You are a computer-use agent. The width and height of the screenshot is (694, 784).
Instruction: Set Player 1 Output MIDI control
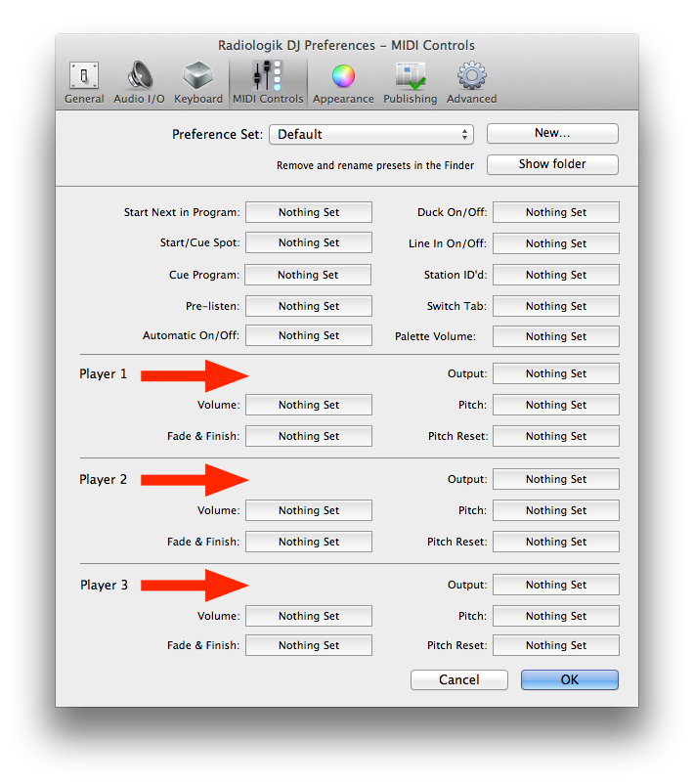click(556, 373)
